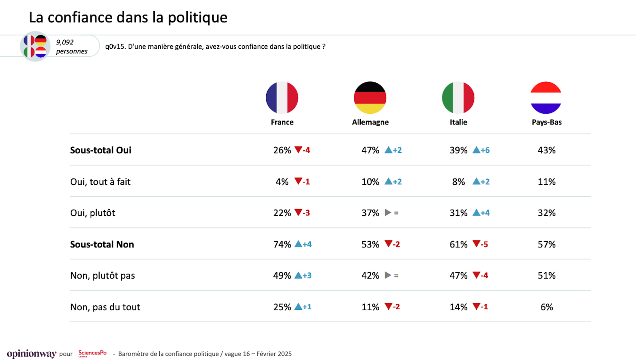The height and width of the screenshot is (364, 636).
Task: Click the SciencesPo logo in the footer
Action: (x=92, y=353)
